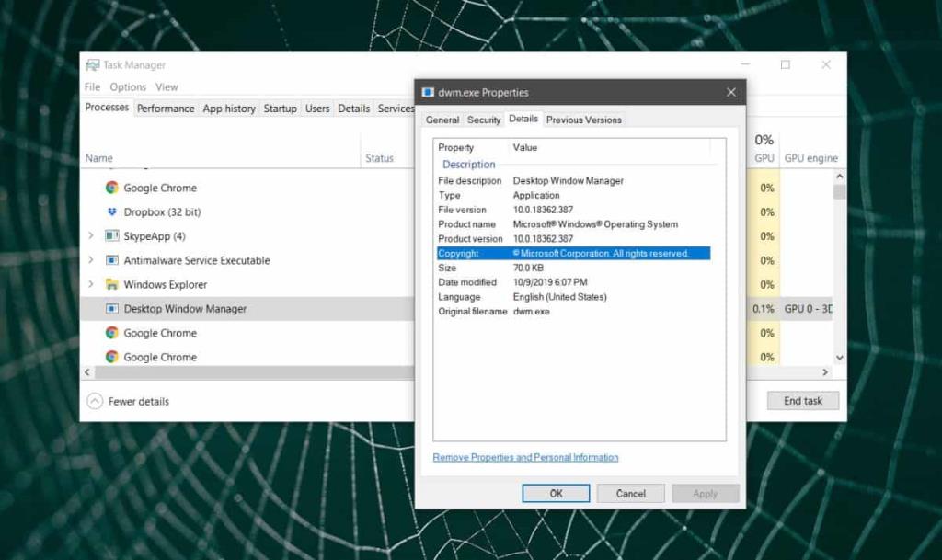The image size is (942, 560).
Task: Sort processes by the Name column header
Action: pyautogui.click(x=98, y=157)
